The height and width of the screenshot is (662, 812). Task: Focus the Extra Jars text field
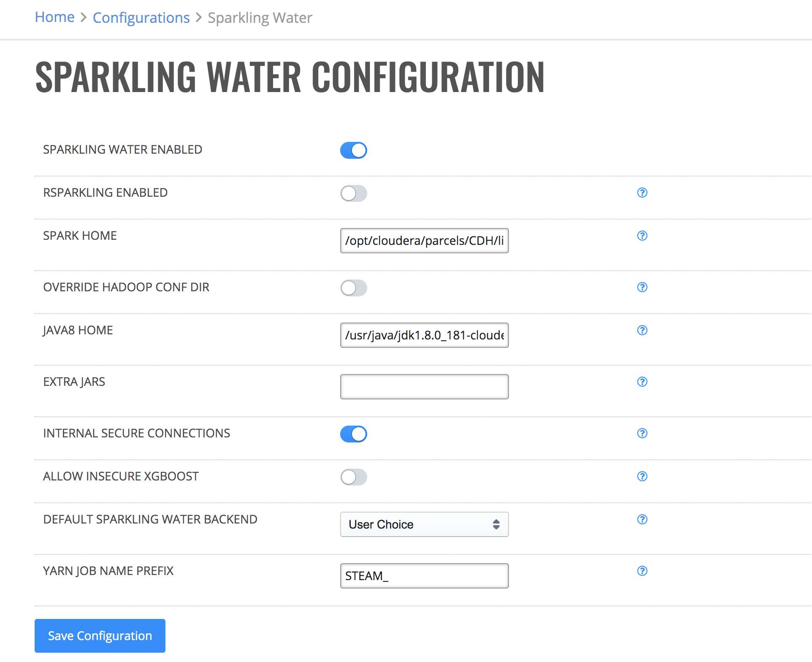click(x=424, y=387)
